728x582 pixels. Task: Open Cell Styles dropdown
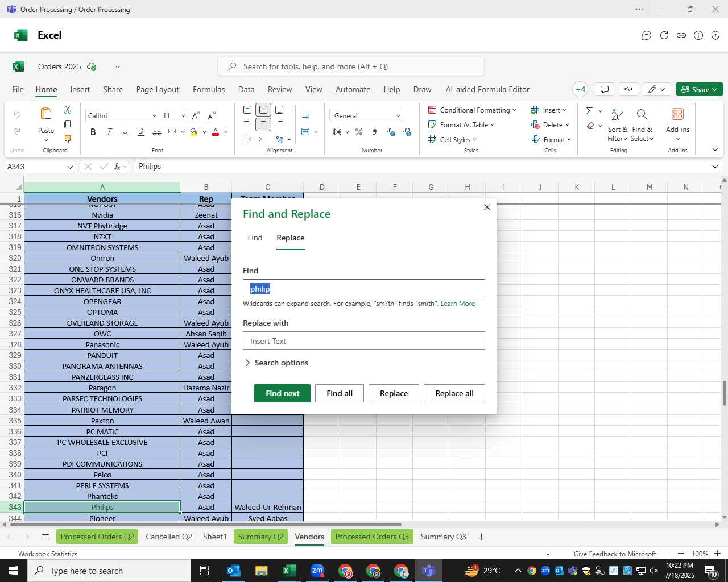[453, 139]
